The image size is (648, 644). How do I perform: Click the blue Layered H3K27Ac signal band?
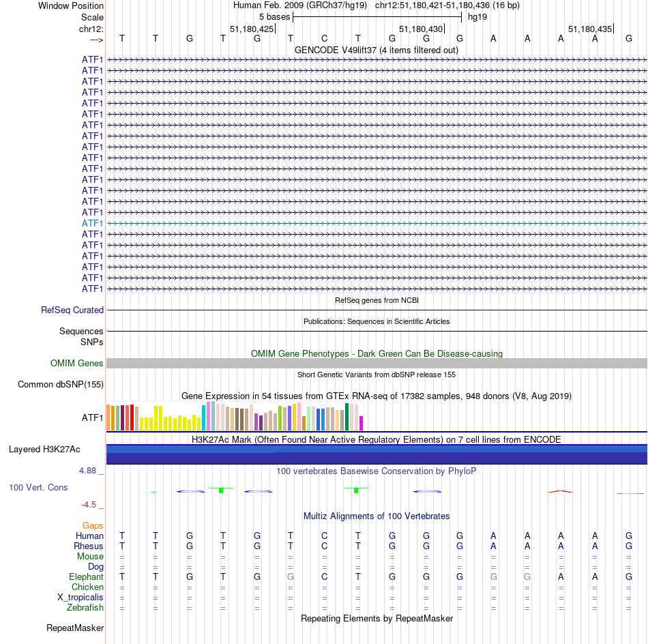(x=377, y=454)
